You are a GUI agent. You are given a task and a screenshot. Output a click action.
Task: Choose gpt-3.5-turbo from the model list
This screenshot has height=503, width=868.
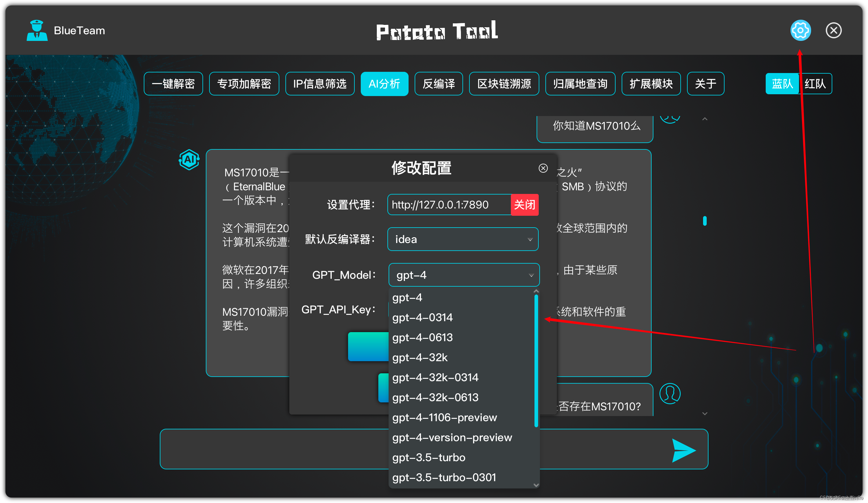point(429,458)
